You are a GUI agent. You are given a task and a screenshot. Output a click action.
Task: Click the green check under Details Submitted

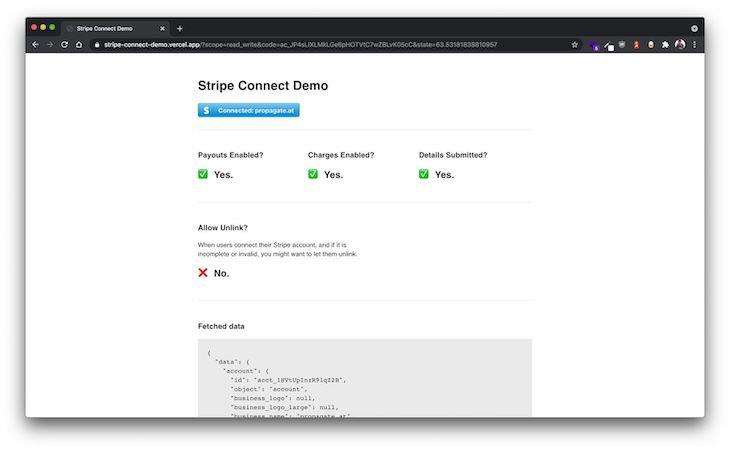coord(424,174)
